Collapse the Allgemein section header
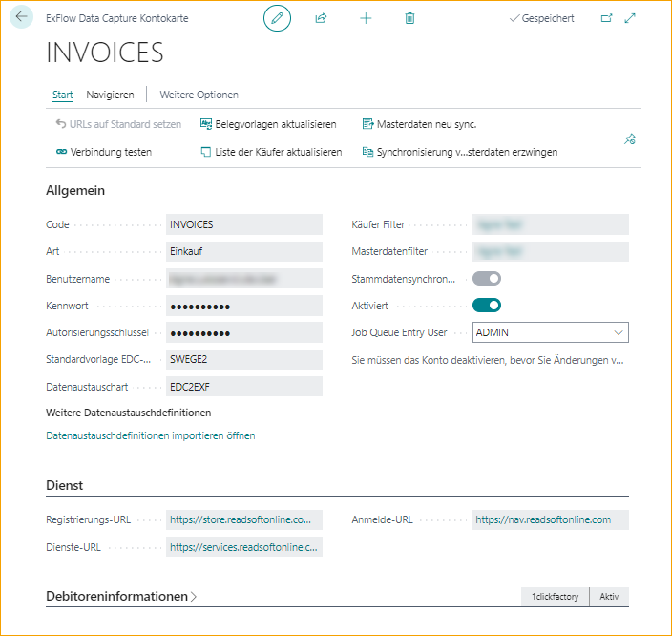This screenshot has width=672, height=636. [x=75, y=190]
